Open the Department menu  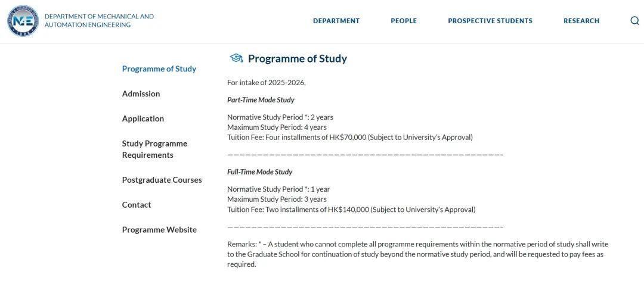point(336,21)
